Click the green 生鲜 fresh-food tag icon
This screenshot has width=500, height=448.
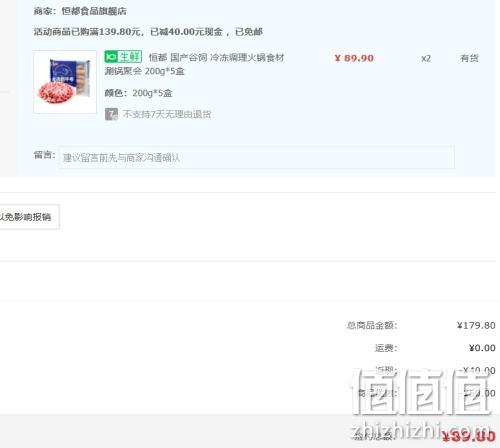[x=123, y=57]
